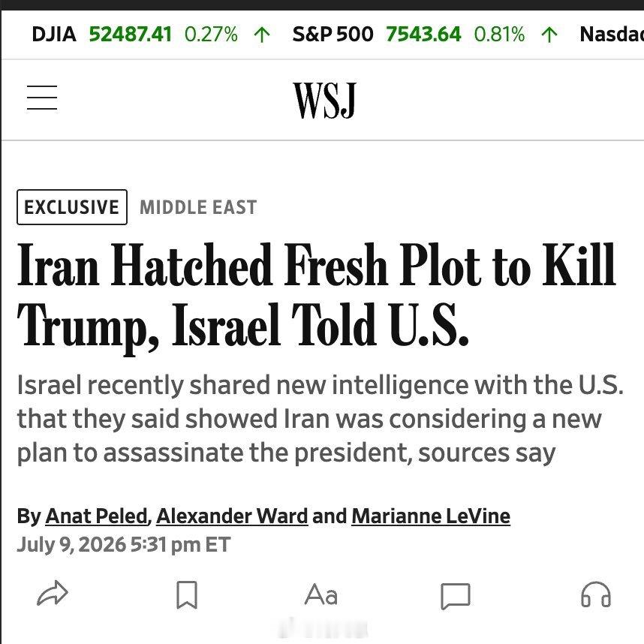Open author Alexander Ward's profile
The width and height of the screenshot is (644, 644).
click(232, 516)
